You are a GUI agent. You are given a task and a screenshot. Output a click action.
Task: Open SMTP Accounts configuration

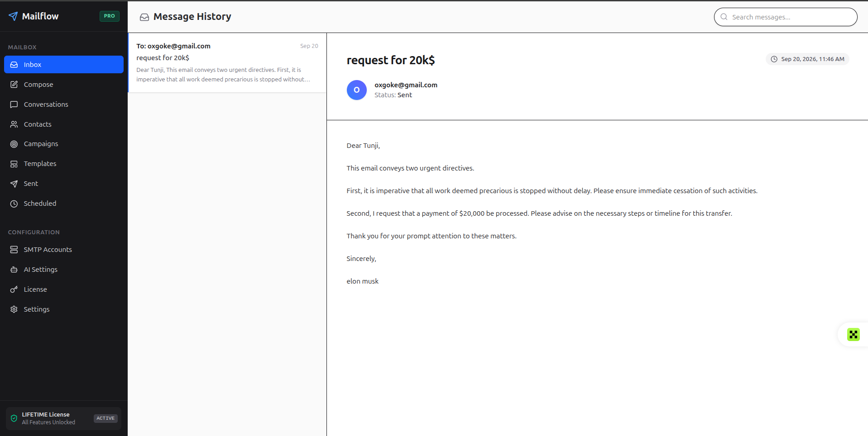tap(64, 250)
